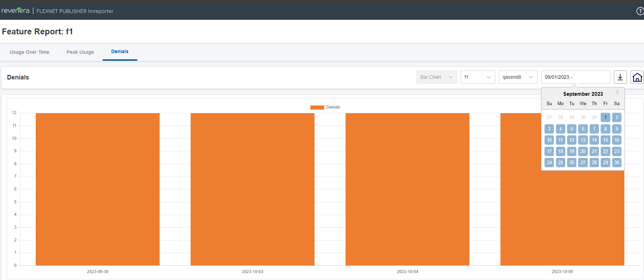Pick September 15 in the calendar
The width and height of the screenshot is (644, 280).
coord(605,140)
